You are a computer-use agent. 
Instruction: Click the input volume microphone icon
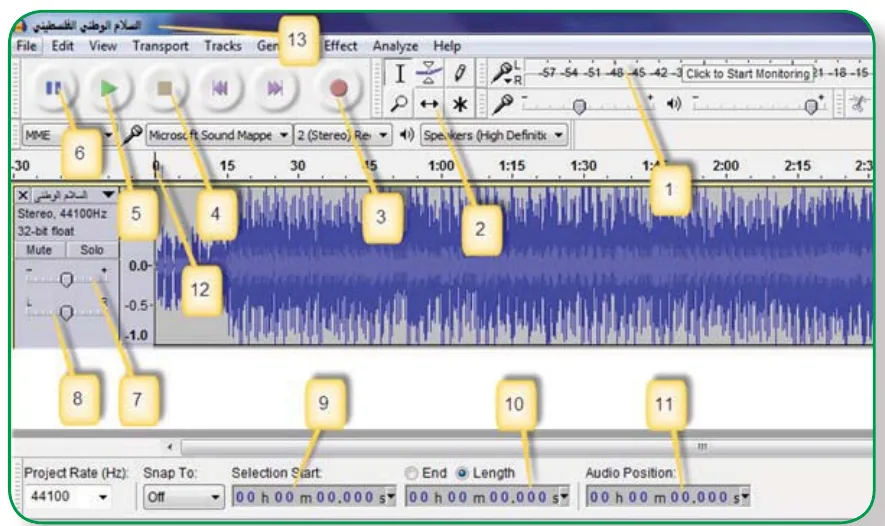[x=502, y=104]
